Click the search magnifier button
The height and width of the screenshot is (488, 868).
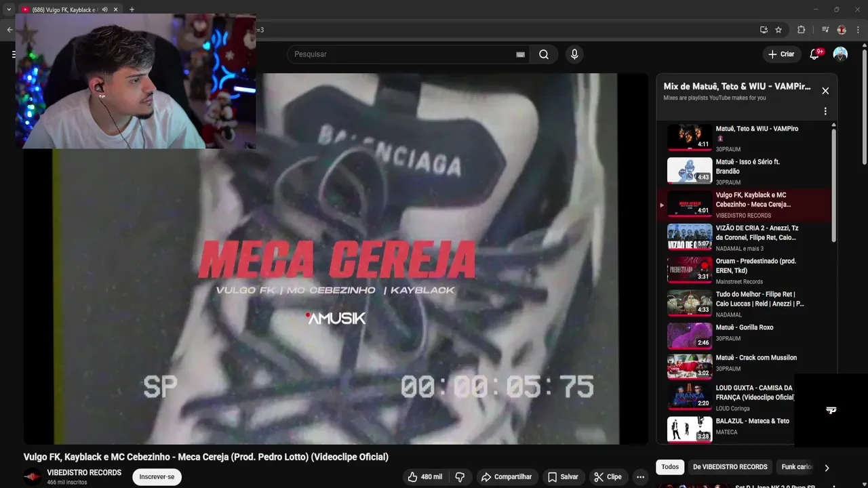point(544,54)
